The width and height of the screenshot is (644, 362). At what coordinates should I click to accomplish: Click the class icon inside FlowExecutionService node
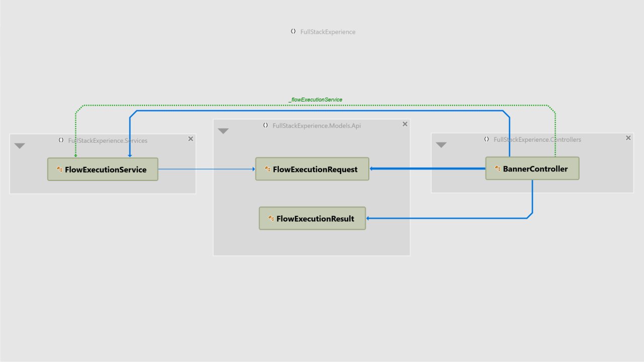59,169
